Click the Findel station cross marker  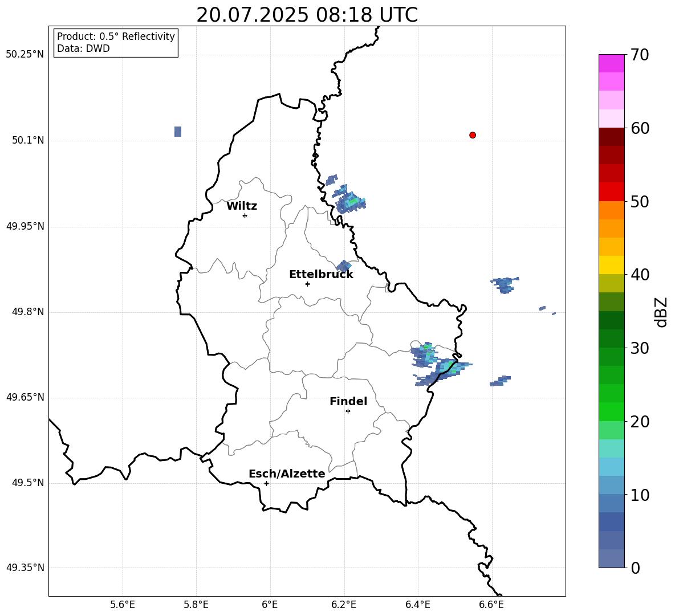coord(348,411)
